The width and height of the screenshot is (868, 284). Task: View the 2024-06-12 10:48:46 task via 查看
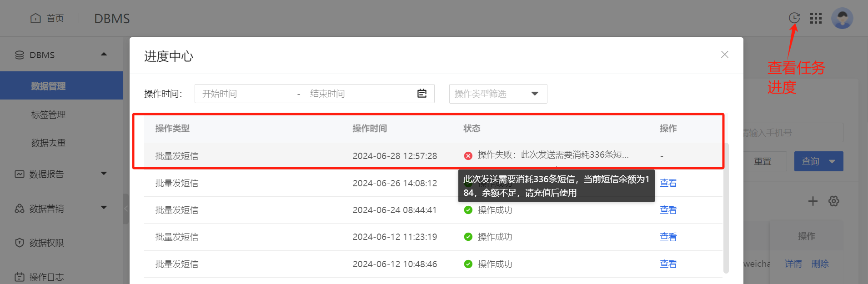coord(668,264)
